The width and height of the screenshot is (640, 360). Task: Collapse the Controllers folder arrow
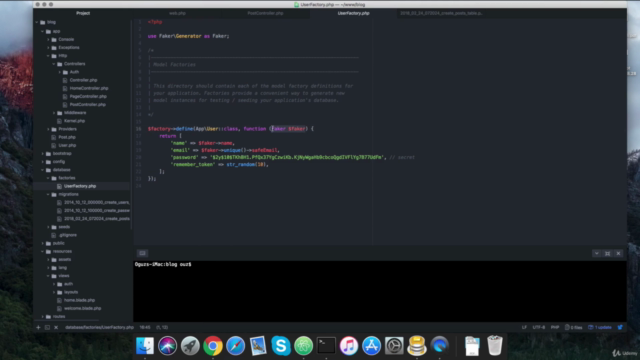tap(54, 64)
